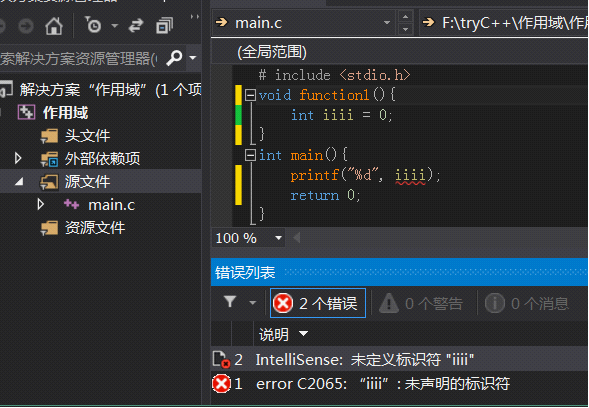The image size is (589, 408).
Task: Click the search magnifier icon
Action: (x=174, y=58)
